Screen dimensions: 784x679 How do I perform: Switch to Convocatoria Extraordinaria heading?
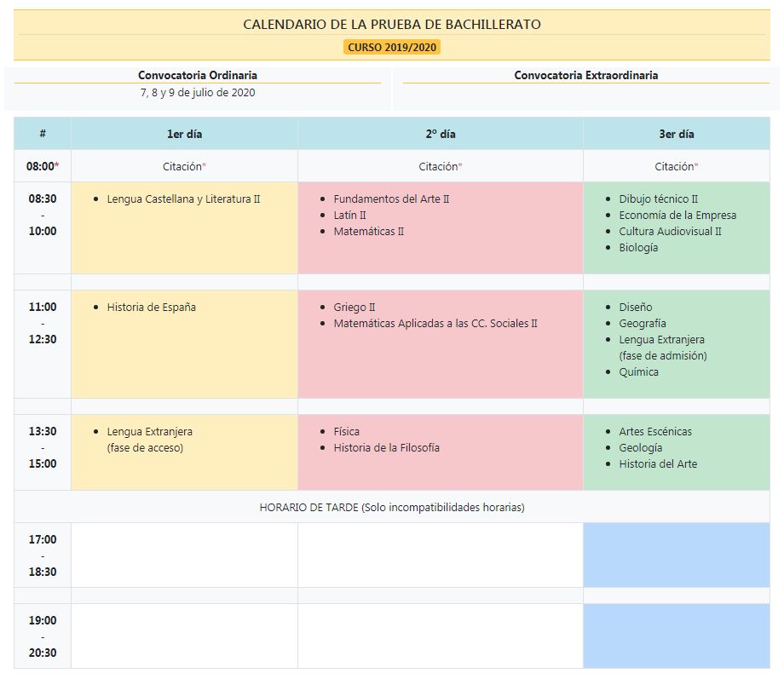pyautogui.click(x=585, y=75)
